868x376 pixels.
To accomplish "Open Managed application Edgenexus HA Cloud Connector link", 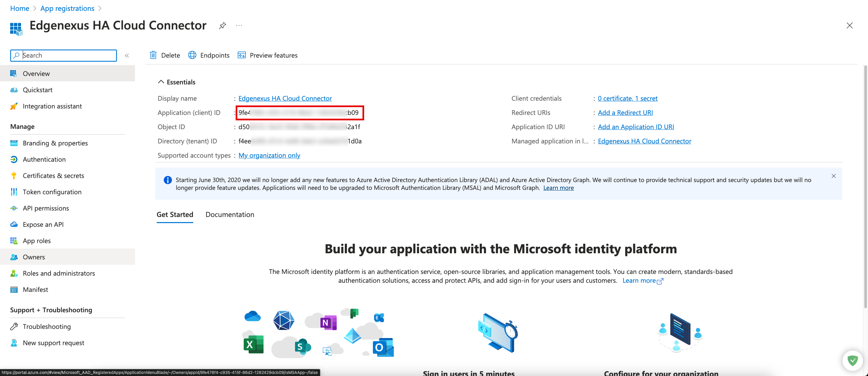I will pyautogui.click(x=645, y=141).
